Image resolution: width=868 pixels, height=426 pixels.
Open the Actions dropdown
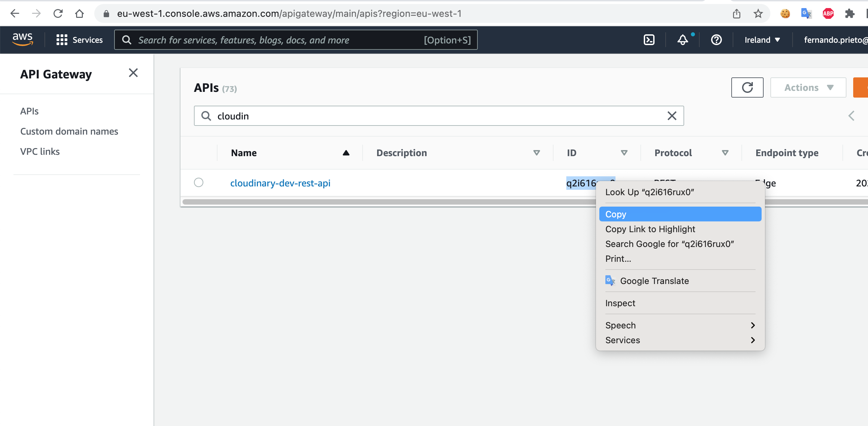pyautogui.click(x=808, y=87)
